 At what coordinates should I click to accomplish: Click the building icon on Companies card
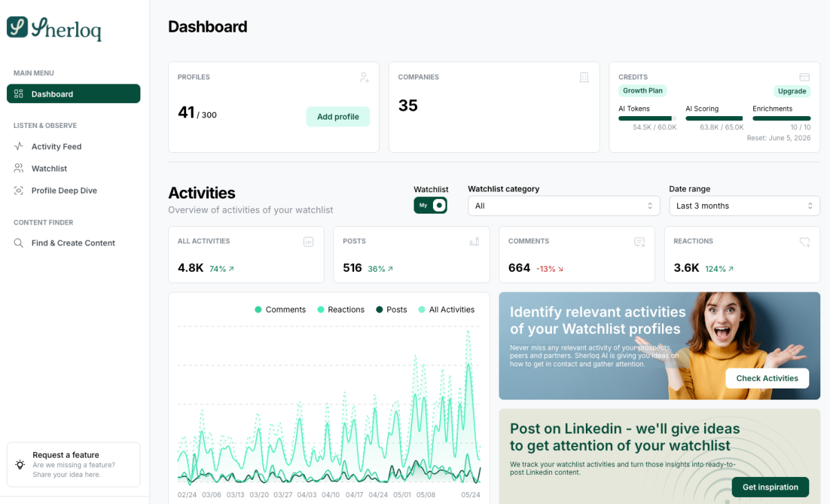tap(584, 77)
